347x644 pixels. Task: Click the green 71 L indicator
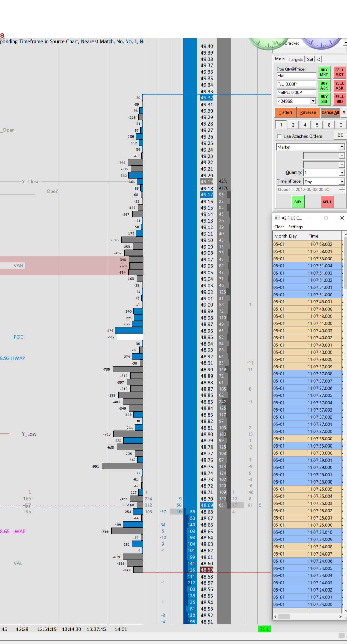[264, 629]
